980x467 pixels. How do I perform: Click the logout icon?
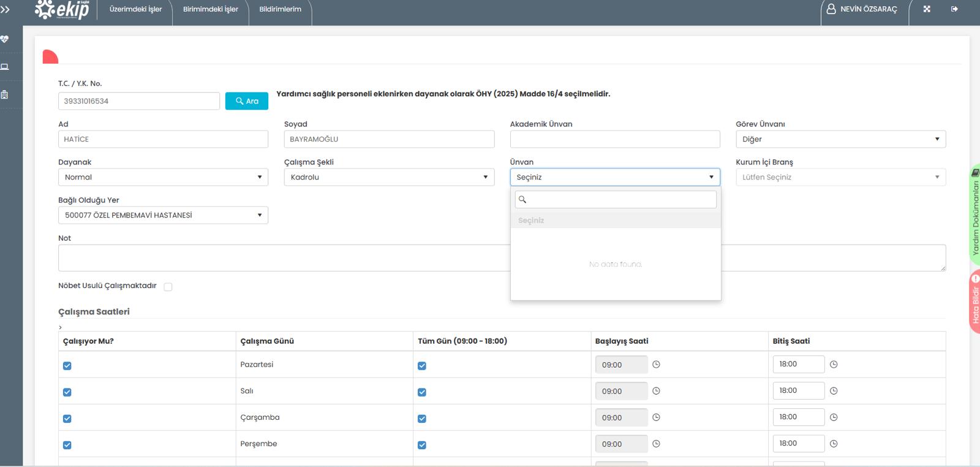[954, 9]
